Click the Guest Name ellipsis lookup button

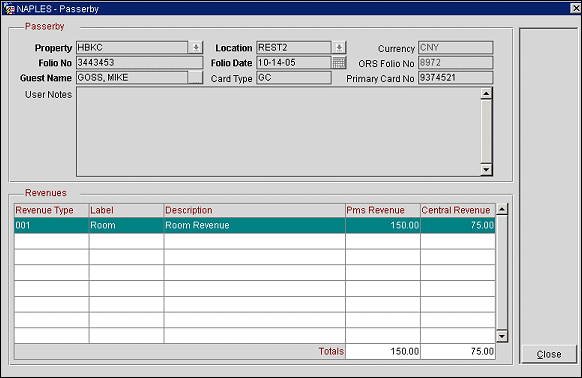pos(195,78)
